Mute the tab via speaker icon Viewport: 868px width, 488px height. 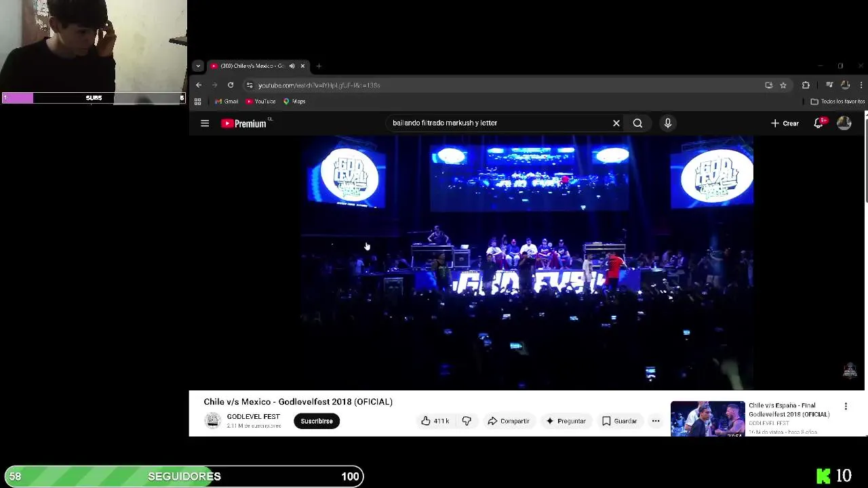coord(292,66)
